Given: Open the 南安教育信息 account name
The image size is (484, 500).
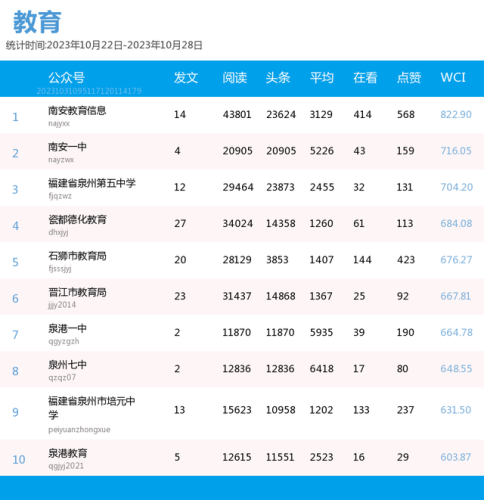Looking at the screenshot, I should point(77,110).
